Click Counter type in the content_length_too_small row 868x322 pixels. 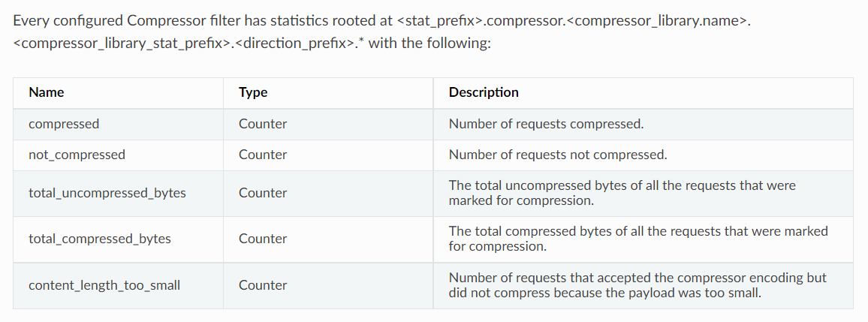pos(263,285)
